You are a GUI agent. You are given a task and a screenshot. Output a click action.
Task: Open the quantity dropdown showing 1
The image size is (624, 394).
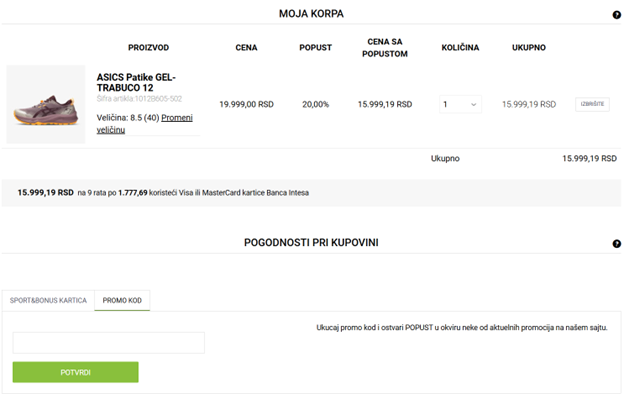[x=460, y=104]
